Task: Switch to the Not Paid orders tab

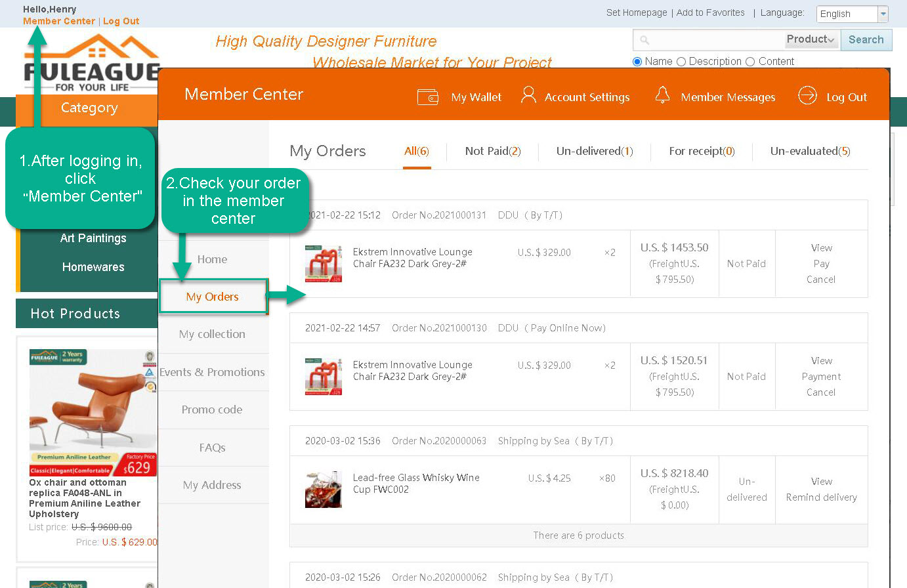Action: coord(492,152)
